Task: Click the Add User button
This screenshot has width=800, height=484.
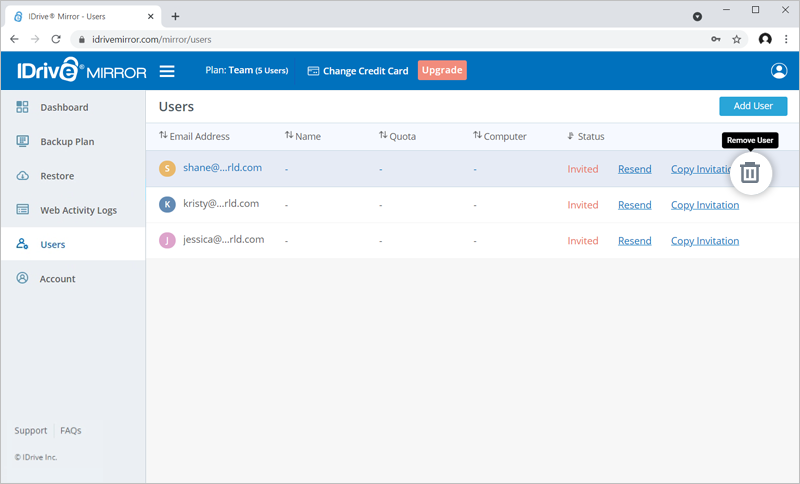Action: tap(753, 106)
